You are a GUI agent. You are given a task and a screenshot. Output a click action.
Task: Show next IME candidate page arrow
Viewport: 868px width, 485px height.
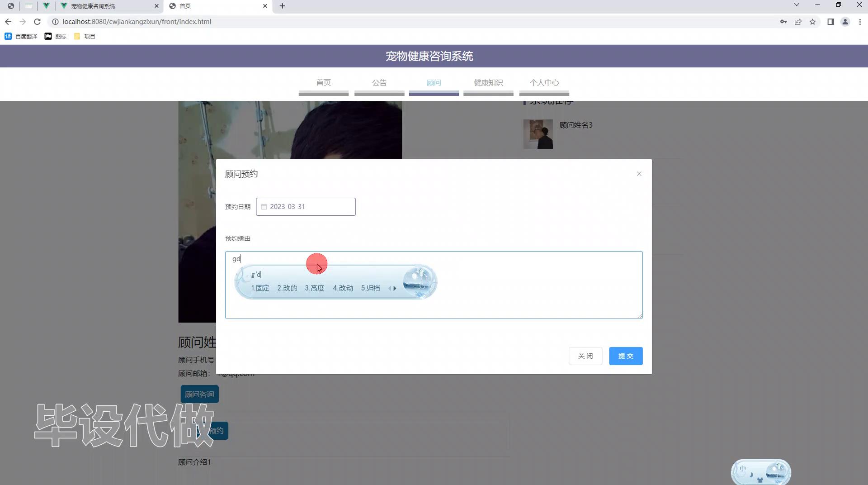click(395, 288)
